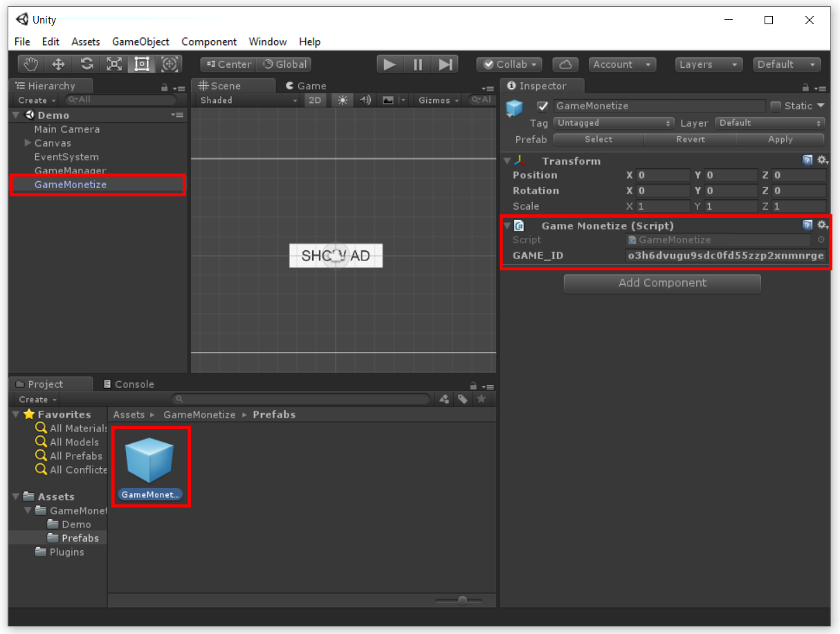This screenshot has height=634, width=840.
Task: Collapse the Demo scene in Hierarchy
Action: tap(16, 115)
